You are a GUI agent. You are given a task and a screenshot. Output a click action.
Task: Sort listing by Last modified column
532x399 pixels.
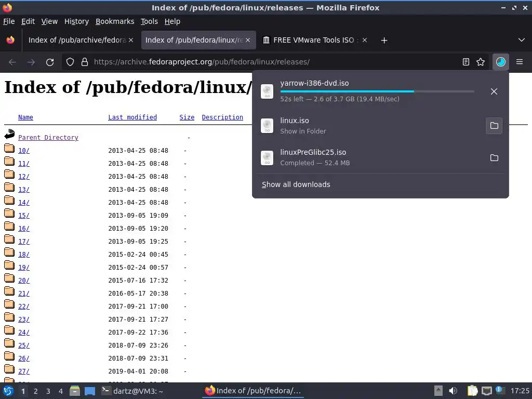132,117
